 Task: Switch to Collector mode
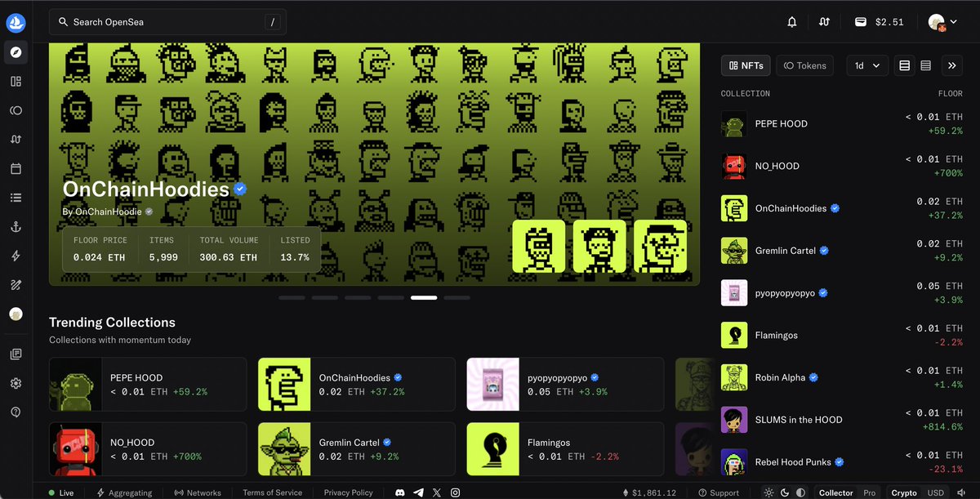tap(835, 492)
